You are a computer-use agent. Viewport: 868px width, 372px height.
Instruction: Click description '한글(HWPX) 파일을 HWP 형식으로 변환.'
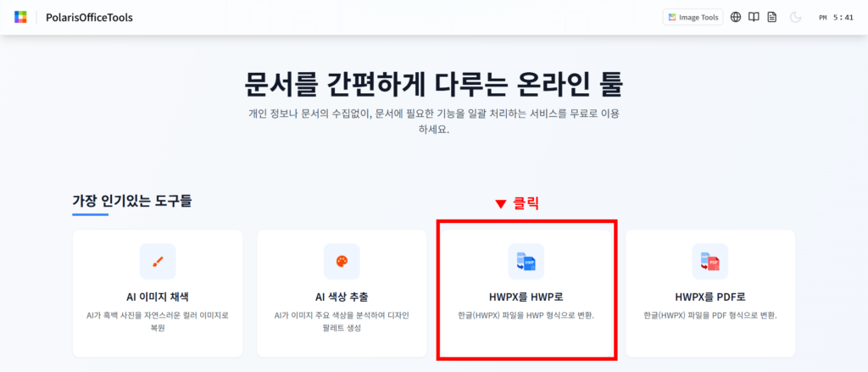526,315
